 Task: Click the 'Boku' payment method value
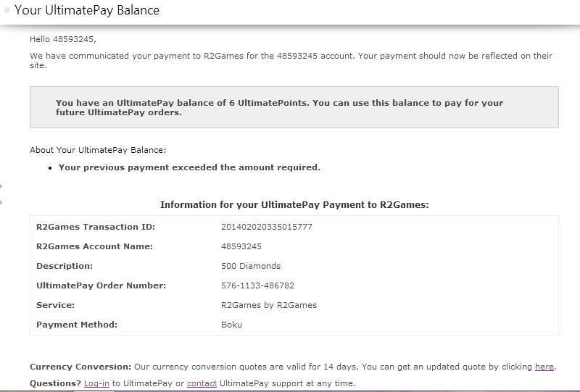[231, 325]
